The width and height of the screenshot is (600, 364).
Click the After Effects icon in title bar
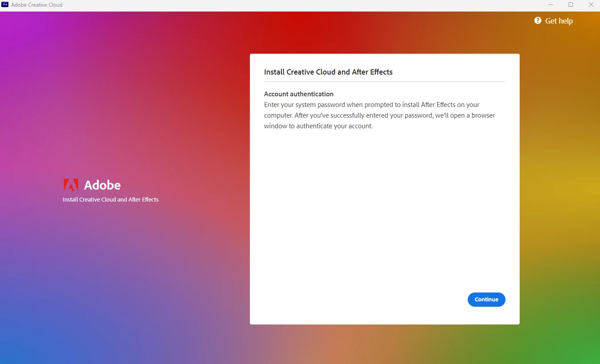tap(5, 5)
